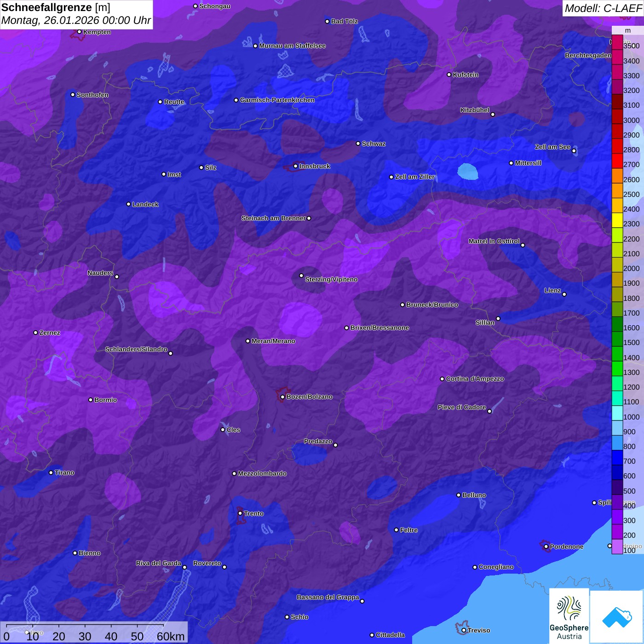Image resolution: width=644 pixels, height=644 pixels.
Task: Click the Cittadella label
Action: tap(390, 635)
